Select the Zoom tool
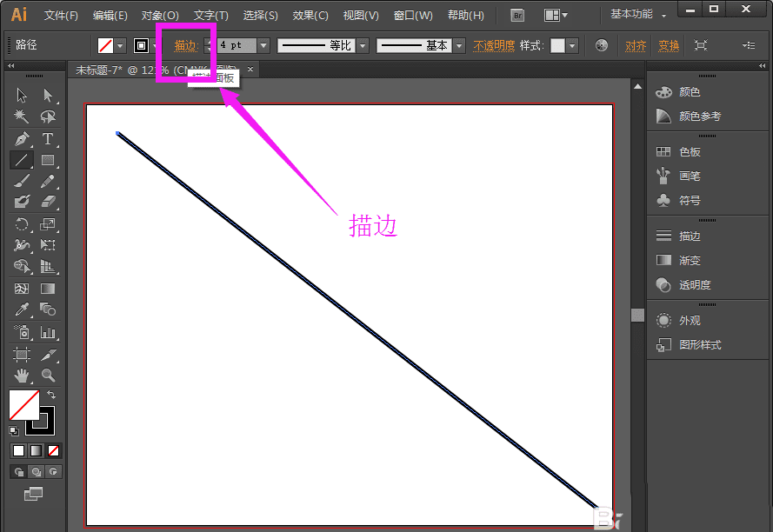The width and height of the screenshot is (773, 532). click(48, 376)
